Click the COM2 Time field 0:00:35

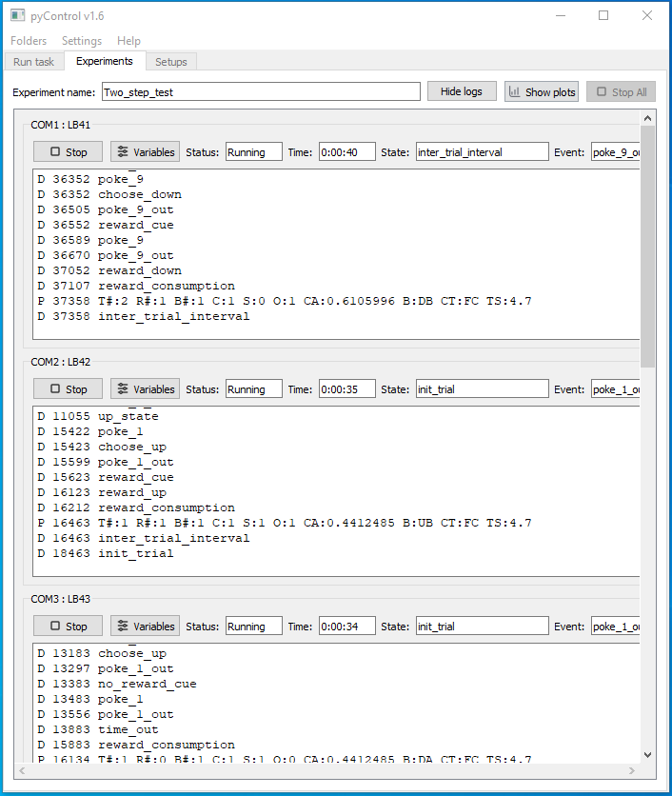coord(347,388)
